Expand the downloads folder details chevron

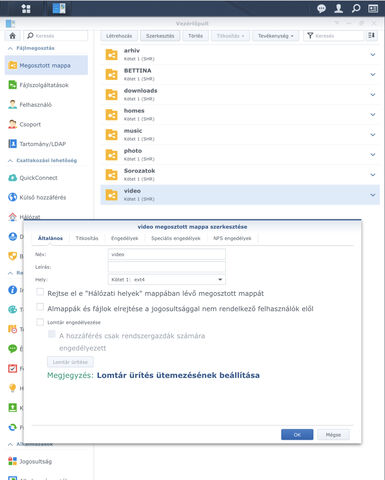point(373,94)
